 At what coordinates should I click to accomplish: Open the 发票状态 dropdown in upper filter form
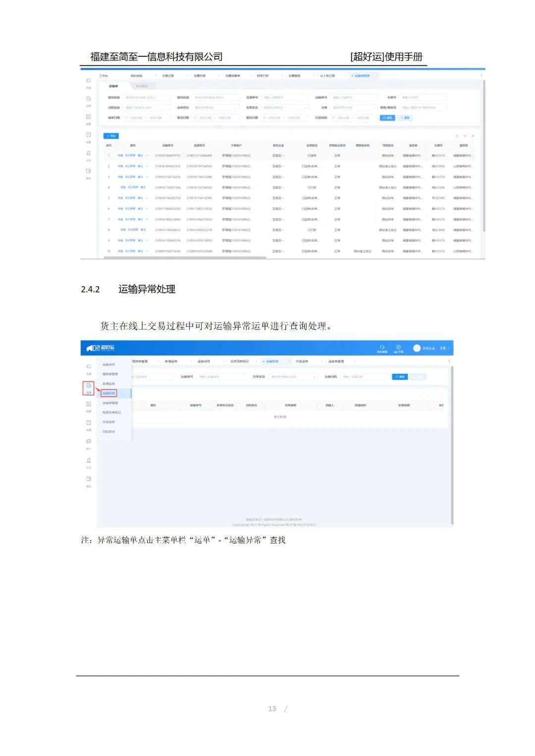click(284, 107)
